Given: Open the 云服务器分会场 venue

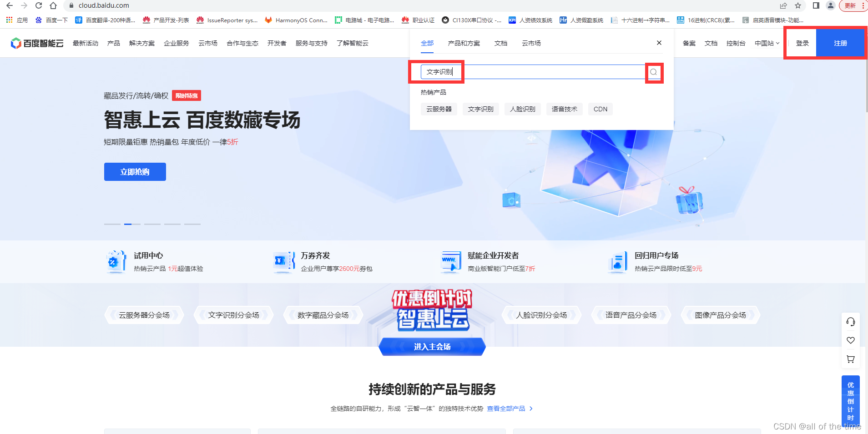Looking at the screenshot, I should pos(144,315).
